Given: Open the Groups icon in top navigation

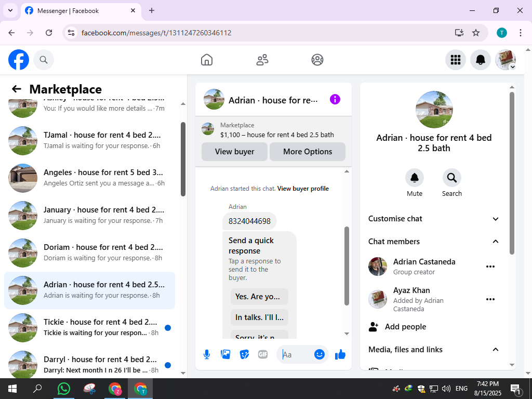Looking at the screenshot, I should (317, 60).
